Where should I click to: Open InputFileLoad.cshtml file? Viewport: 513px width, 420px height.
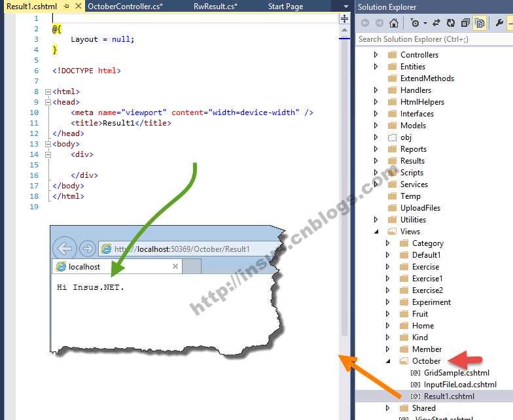[x=460, y=385]
